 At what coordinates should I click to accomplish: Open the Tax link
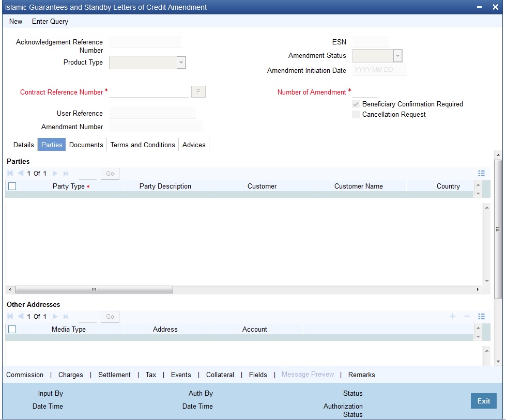click(151, 375)
